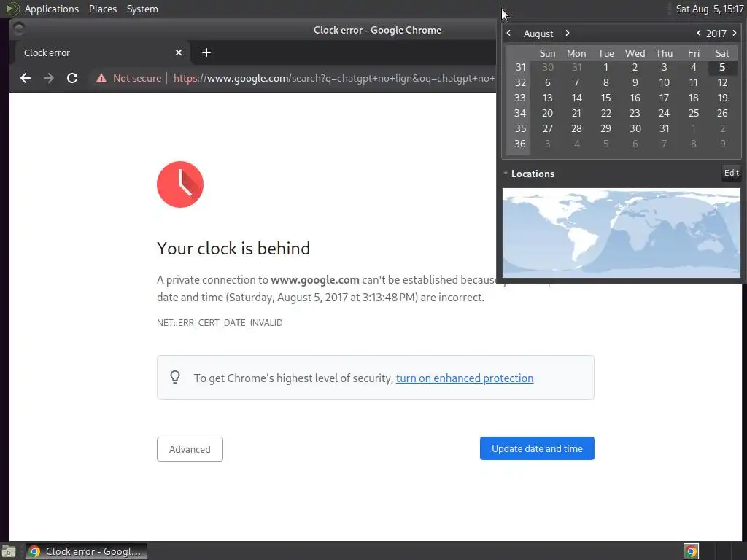This screenshot has width=747, height=560.
Task: Select August 31 in the calendar
Action: coord(664,128)
